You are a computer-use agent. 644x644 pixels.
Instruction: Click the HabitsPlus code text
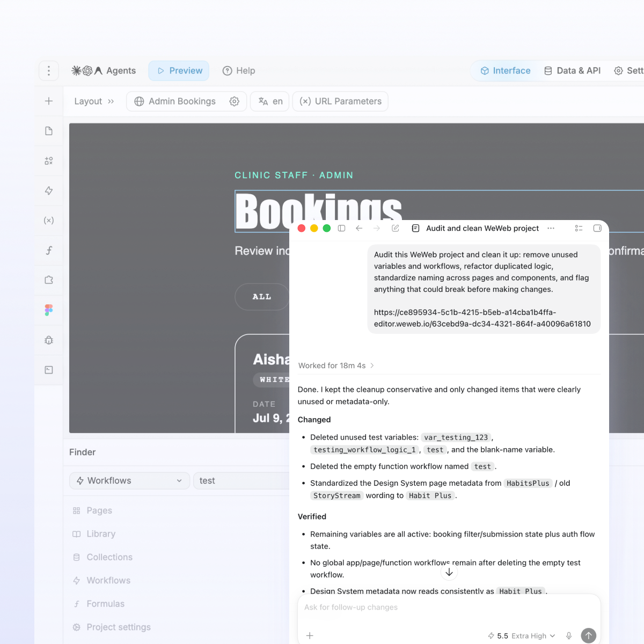pos(528,483)
